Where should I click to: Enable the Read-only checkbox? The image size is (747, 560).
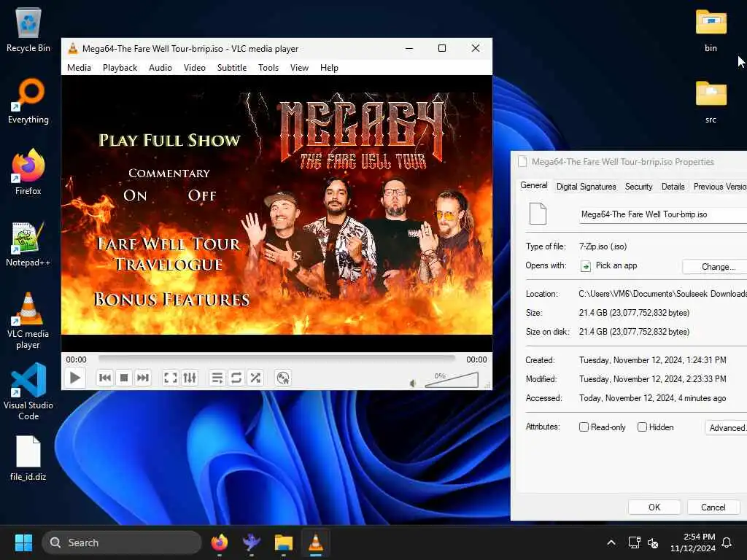[584, 427]
